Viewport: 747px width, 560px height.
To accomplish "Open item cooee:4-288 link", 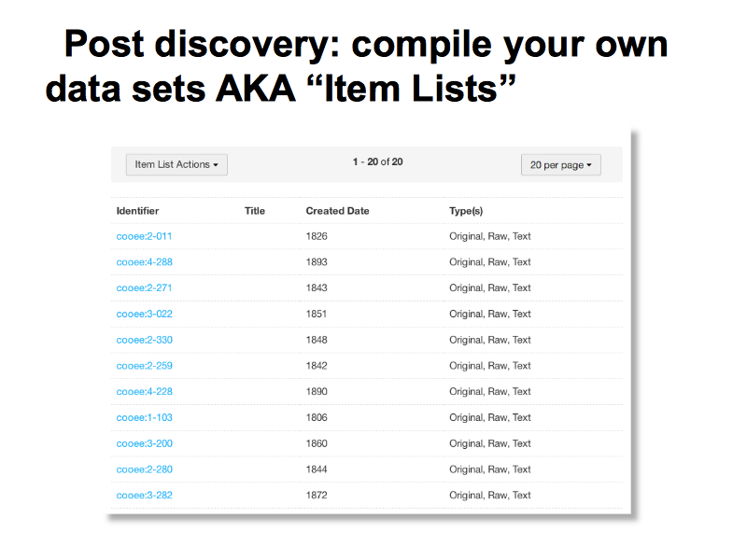I will click(x=145, y=262).
